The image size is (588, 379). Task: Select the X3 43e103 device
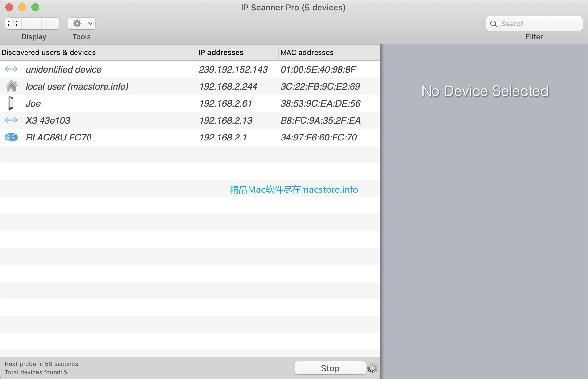coord(48,120)
